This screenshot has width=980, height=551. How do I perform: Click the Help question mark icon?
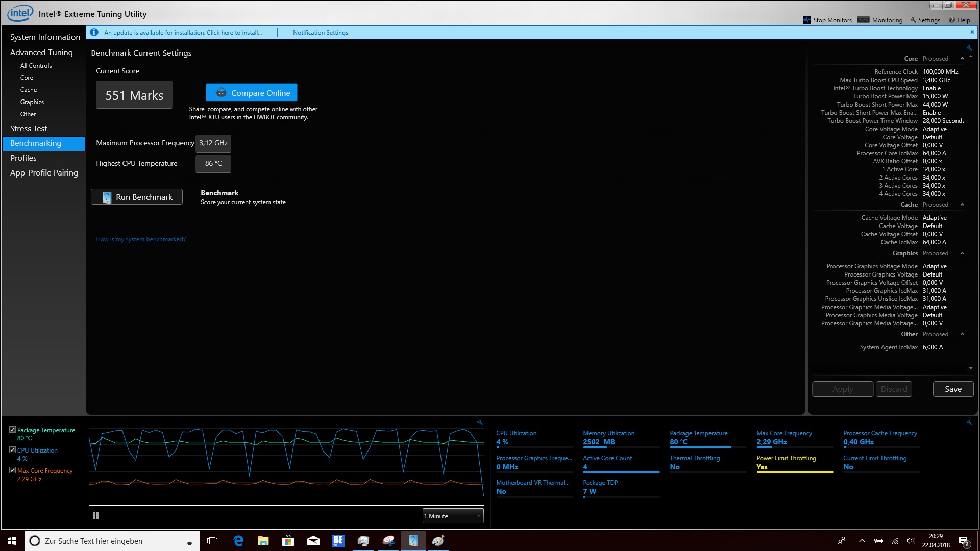(x=952, y=20)
